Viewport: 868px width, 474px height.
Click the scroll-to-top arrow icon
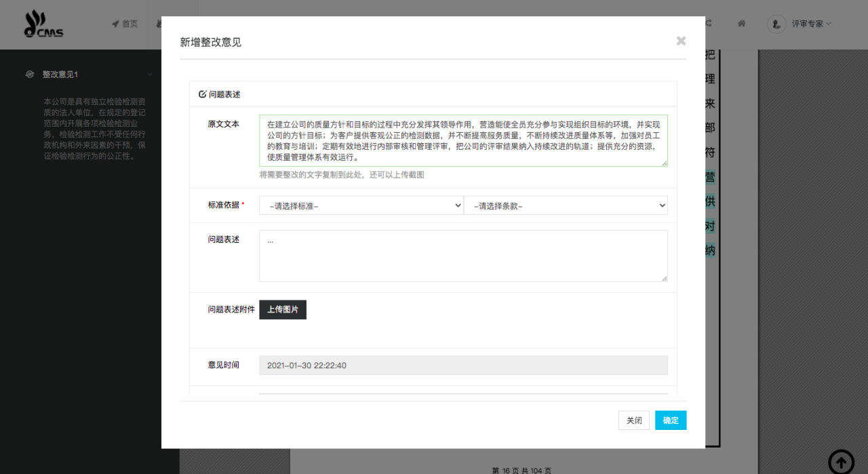841,462
